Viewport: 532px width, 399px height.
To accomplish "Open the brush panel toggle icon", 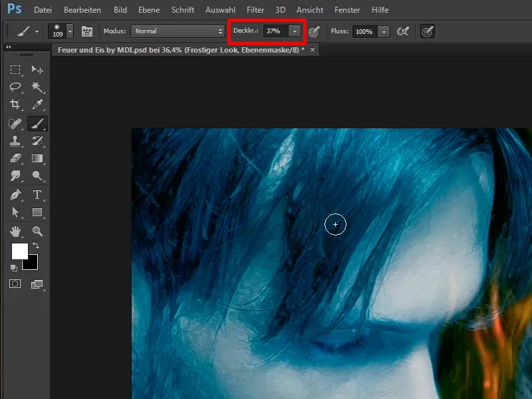I will 87,31.
